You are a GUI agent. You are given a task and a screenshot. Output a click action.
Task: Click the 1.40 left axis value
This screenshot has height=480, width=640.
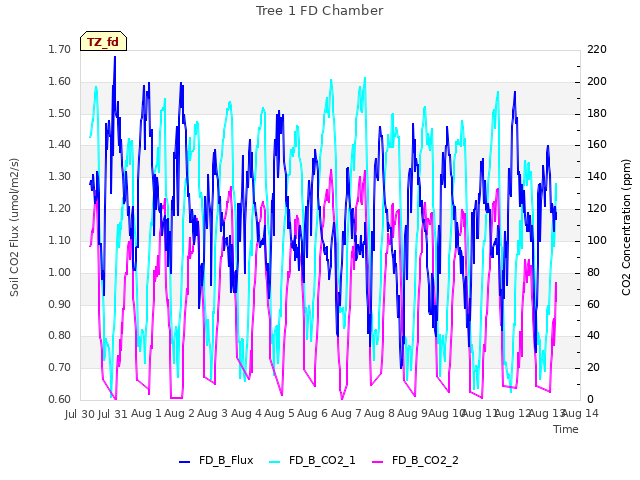coord(60,144)
